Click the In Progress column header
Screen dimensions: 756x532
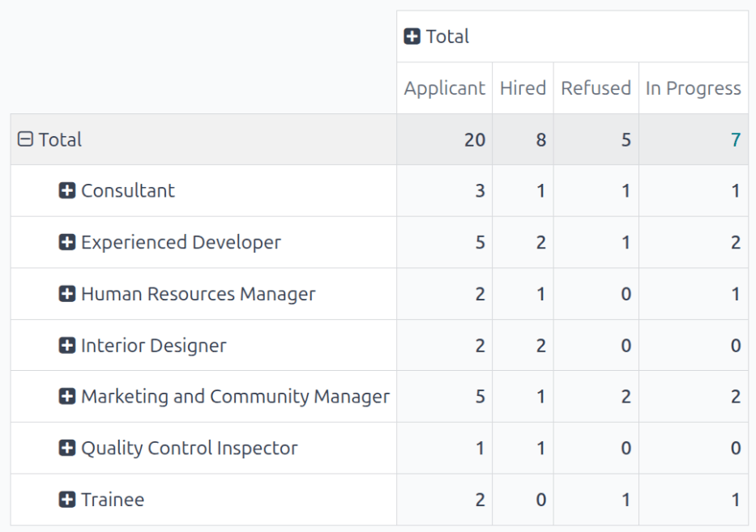693,87
